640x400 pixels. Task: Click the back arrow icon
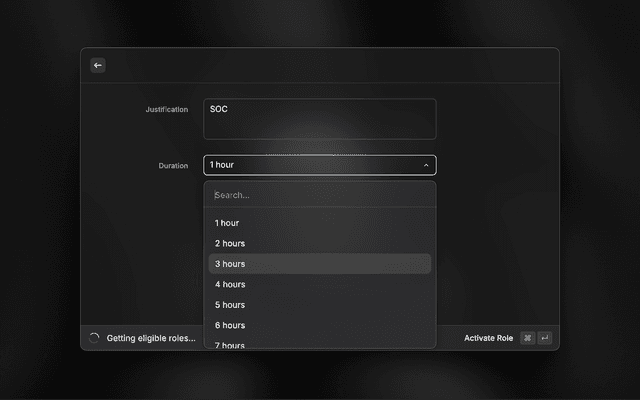(x=98, y=65)
